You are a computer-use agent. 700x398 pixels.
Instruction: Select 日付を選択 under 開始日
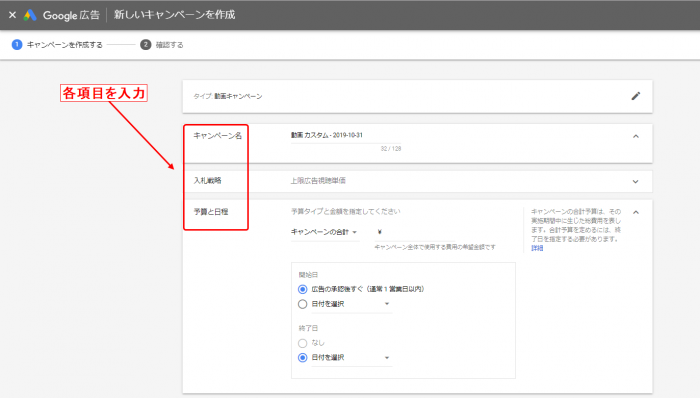(x=303, y=304)
